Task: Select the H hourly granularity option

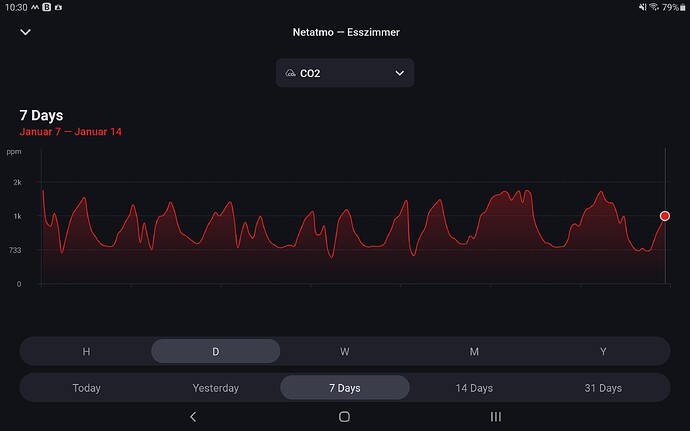Action: tap(86, 351)
